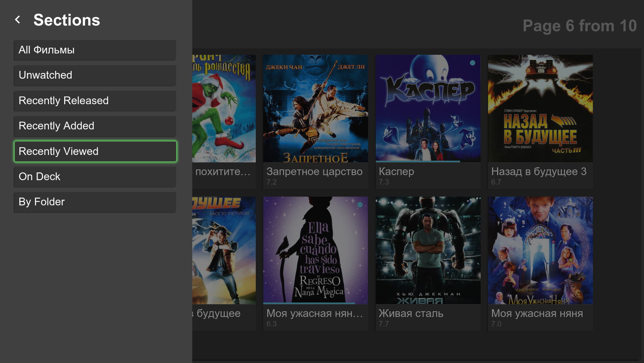Image resolution: width=644 pixels, height=363 pixels.
Task: Switch to On Deck section
Action: [95, 177]
